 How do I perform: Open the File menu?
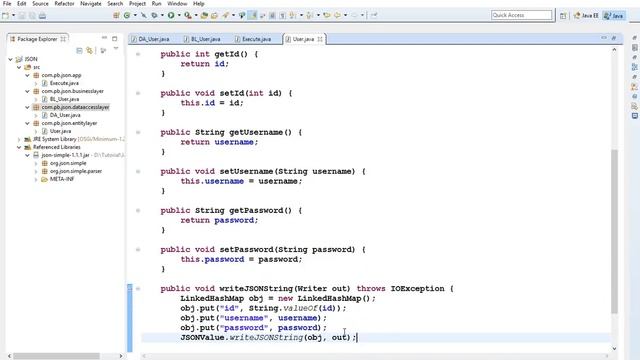tap(7, 4)
